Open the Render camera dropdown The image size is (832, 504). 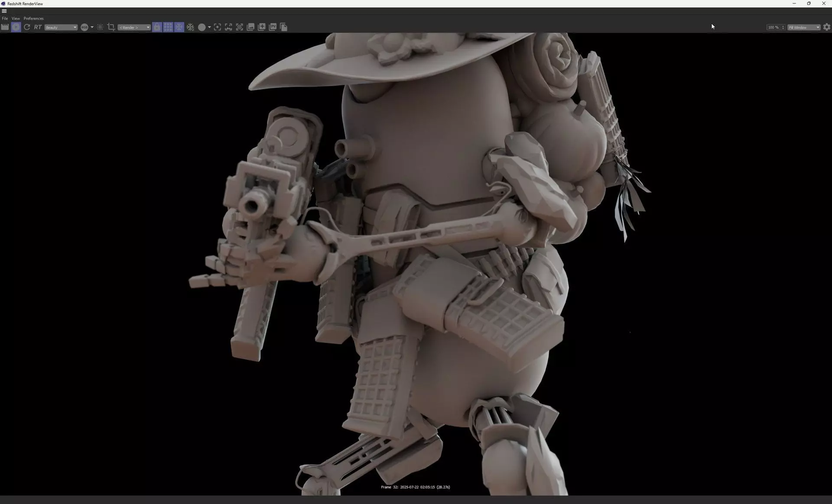tap(134, 27)
